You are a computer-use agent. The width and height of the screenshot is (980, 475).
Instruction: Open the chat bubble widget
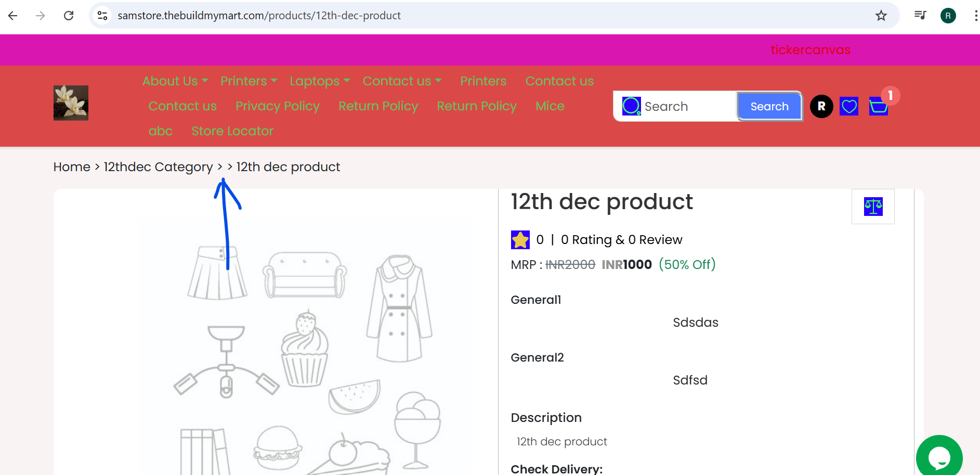939,458
